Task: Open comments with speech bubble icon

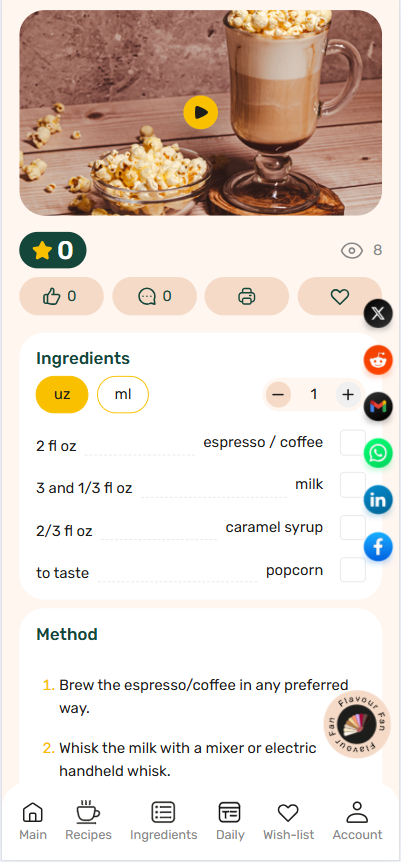Action: 154,296
